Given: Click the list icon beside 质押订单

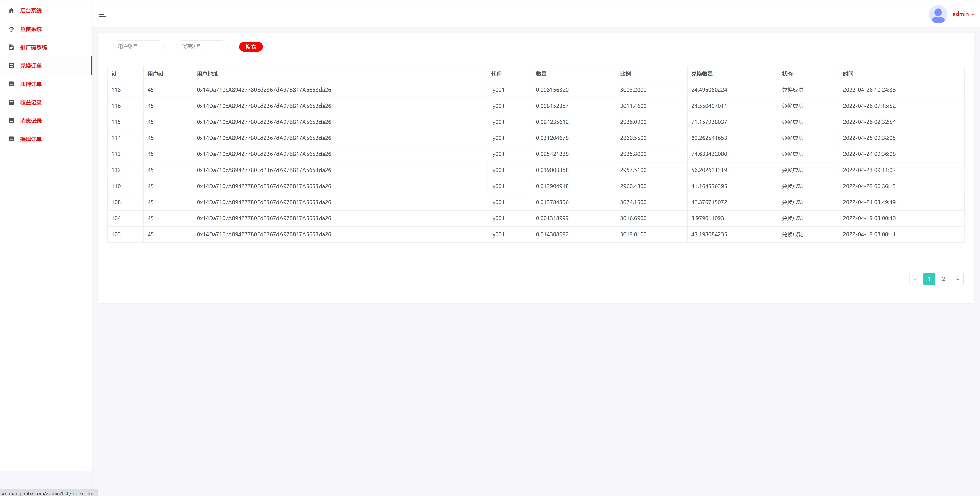Looking at the screenshot, I should coord(11,84).
